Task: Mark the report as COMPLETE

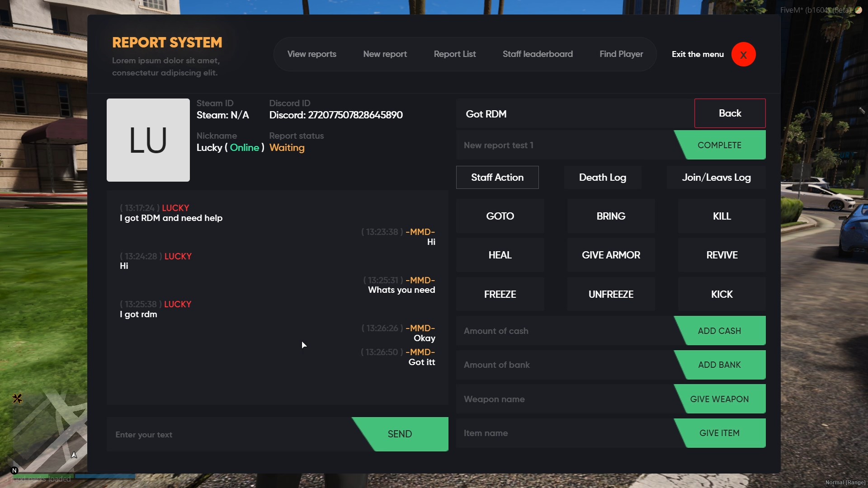Action: (x=720, y=145)
